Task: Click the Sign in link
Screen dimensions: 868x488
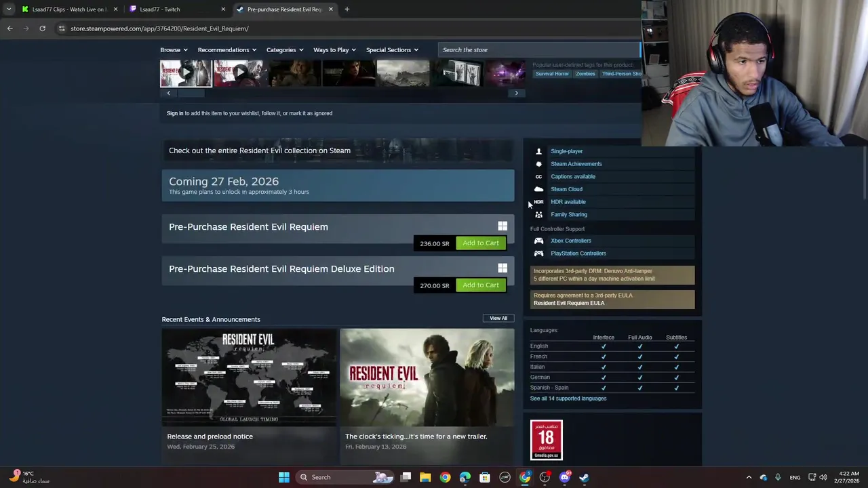Action: 175,113
